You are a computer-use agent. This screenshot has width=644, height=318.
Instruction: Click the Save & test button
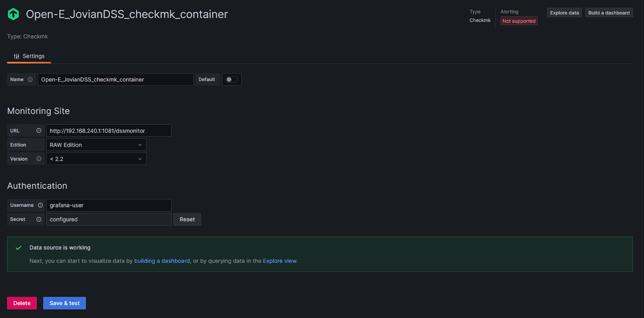[x=64, y=303]
